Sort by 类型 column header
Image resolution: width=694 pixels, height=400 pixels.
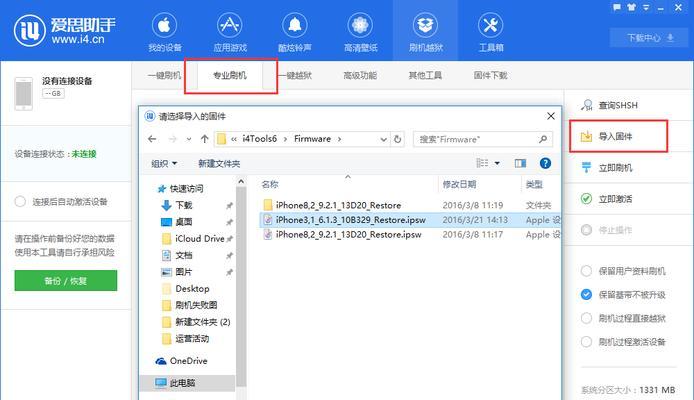coord(534,185)
